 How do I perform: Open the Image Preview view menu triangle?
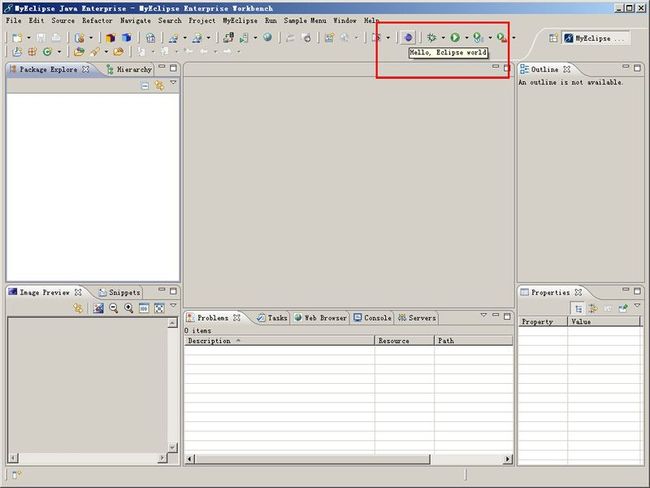(173, 306)
